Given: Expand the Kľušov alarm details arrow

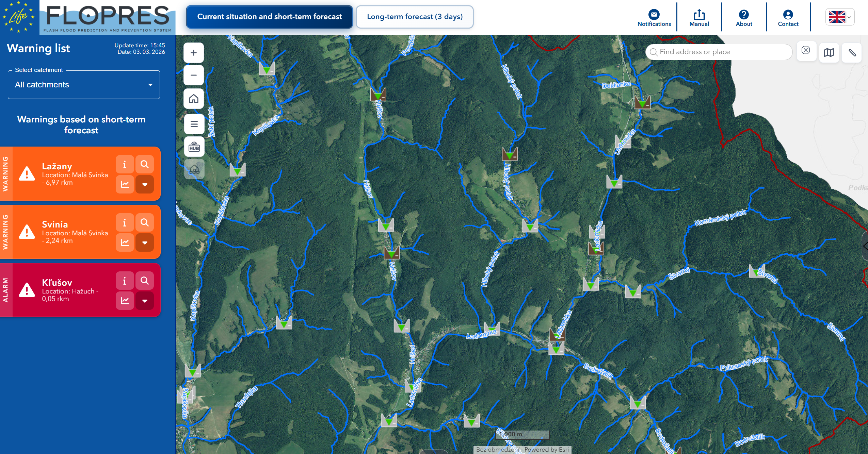Looking at the screenshot, I should click(x=145, y=301).
